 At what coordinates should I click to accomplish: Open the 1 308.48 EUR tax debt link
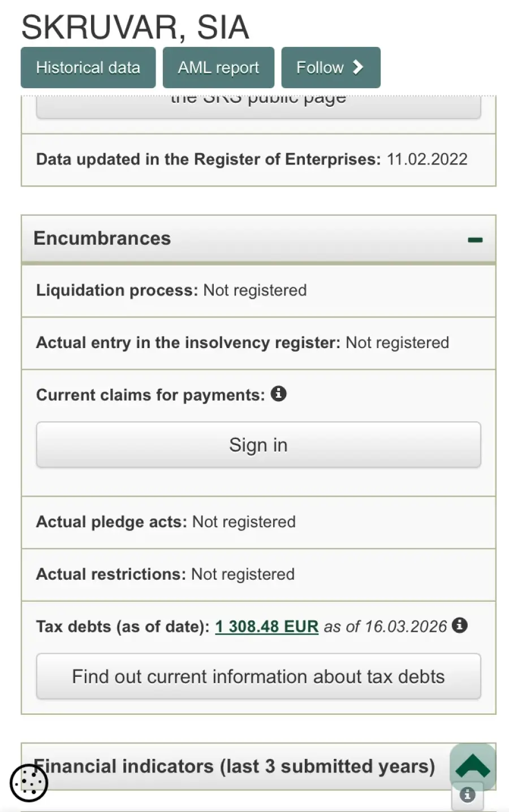266,627
